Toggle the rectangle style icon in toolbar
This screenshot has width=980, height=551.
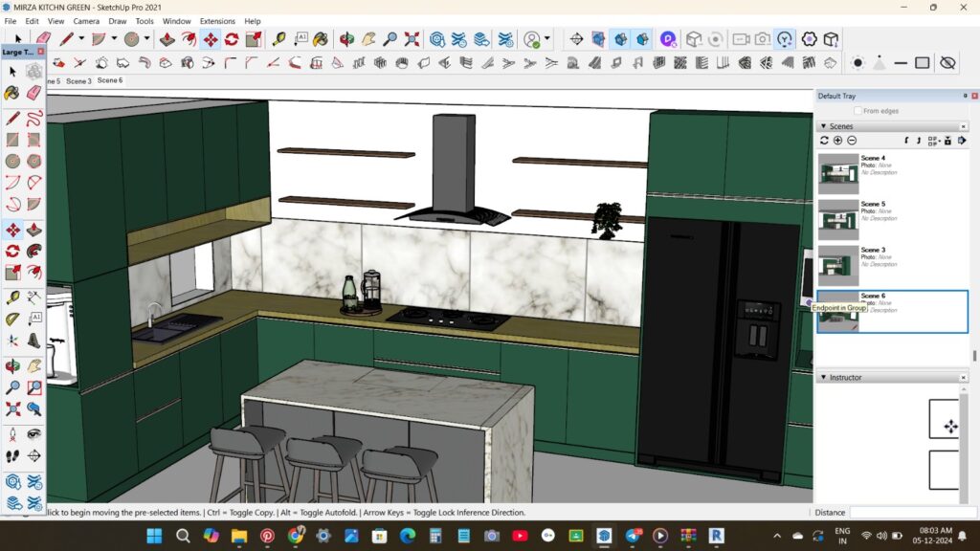922,62
